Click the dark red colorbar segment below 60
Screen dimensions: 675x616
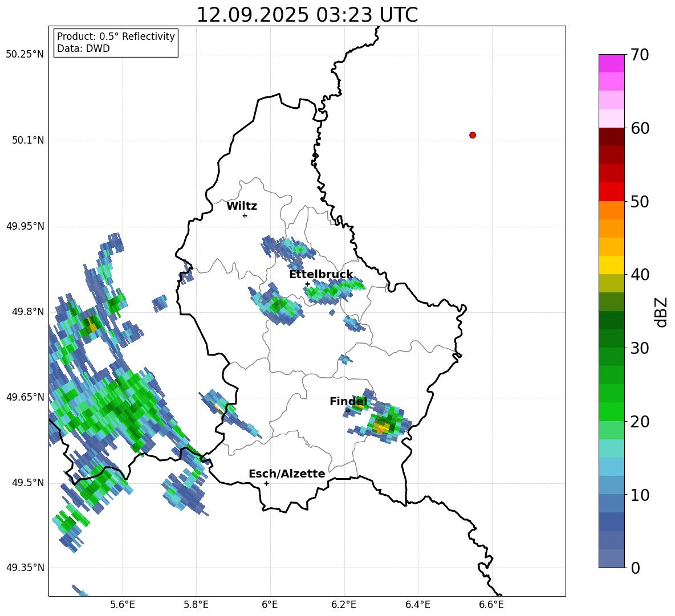pyautogui.click(x=611, y=137)
